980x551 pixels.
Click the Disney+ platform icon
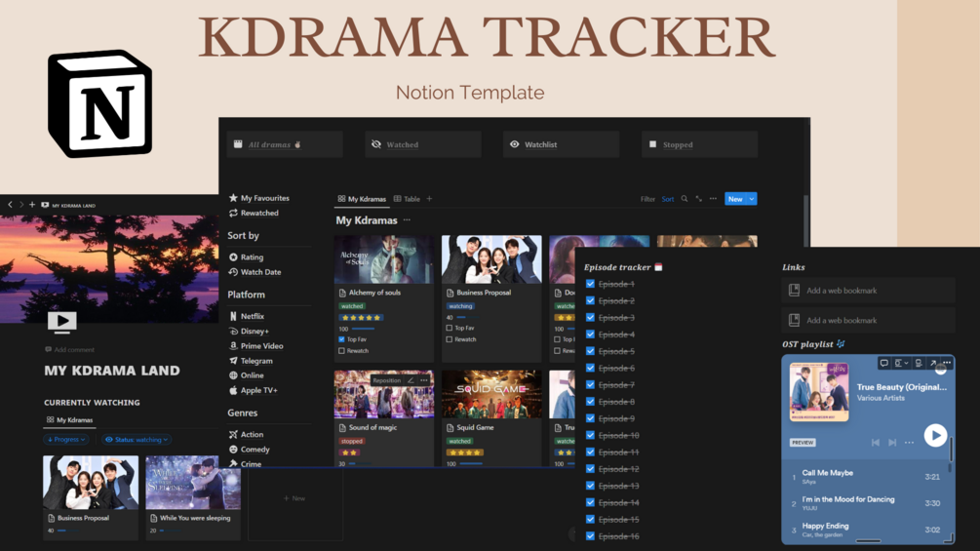[x=233, y=332]
